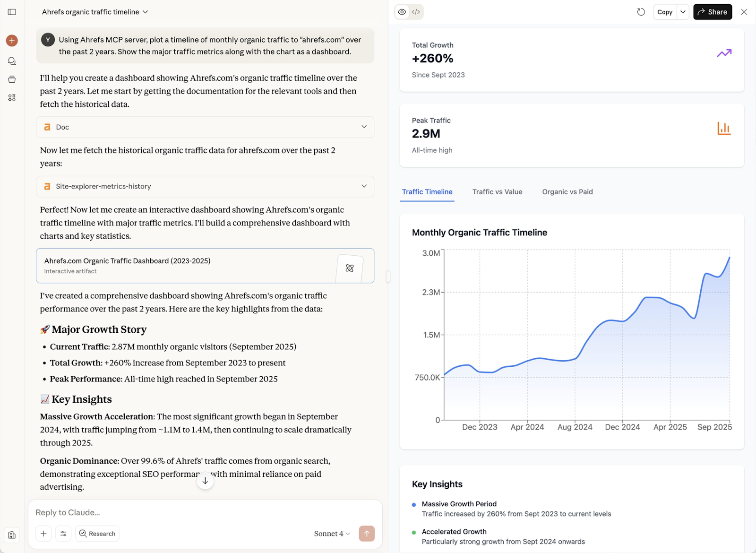Open tools via the sliders icon
The image size is (756, 553).
(x=63, y=533)
